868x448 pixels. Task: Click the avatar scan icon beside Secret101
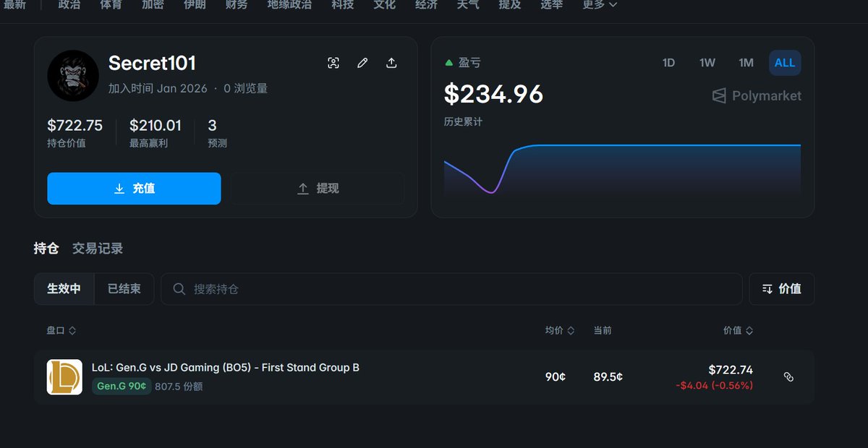click(x=333, y=63)
